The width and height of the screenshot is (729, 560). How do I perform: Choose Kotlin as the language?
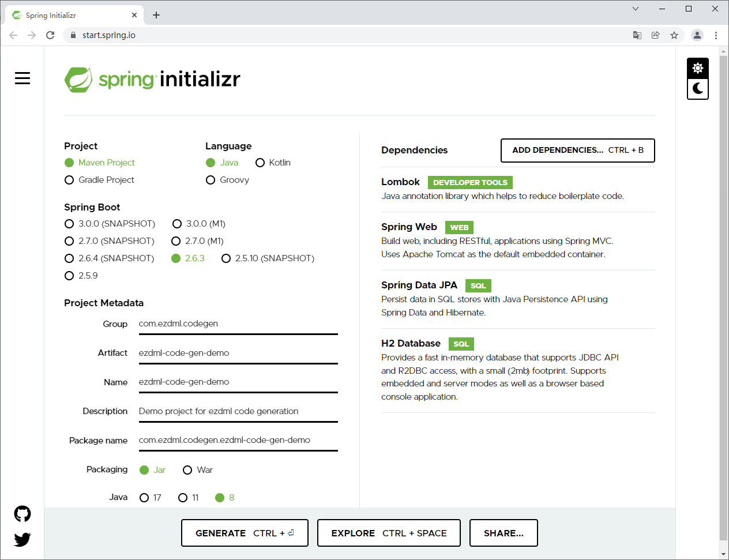[273, 163]
